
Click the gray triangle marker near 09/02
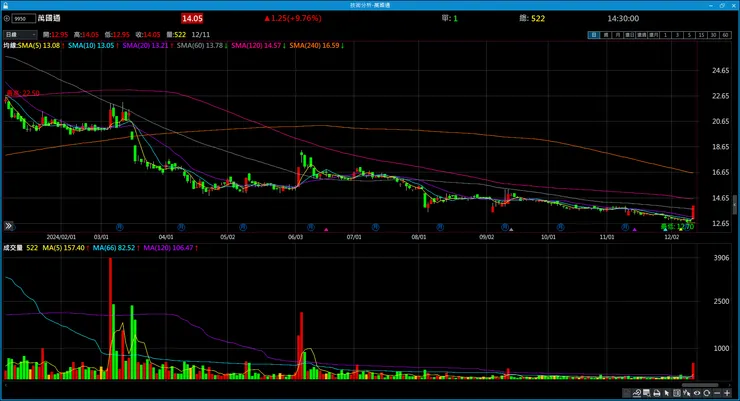point(511,230)
